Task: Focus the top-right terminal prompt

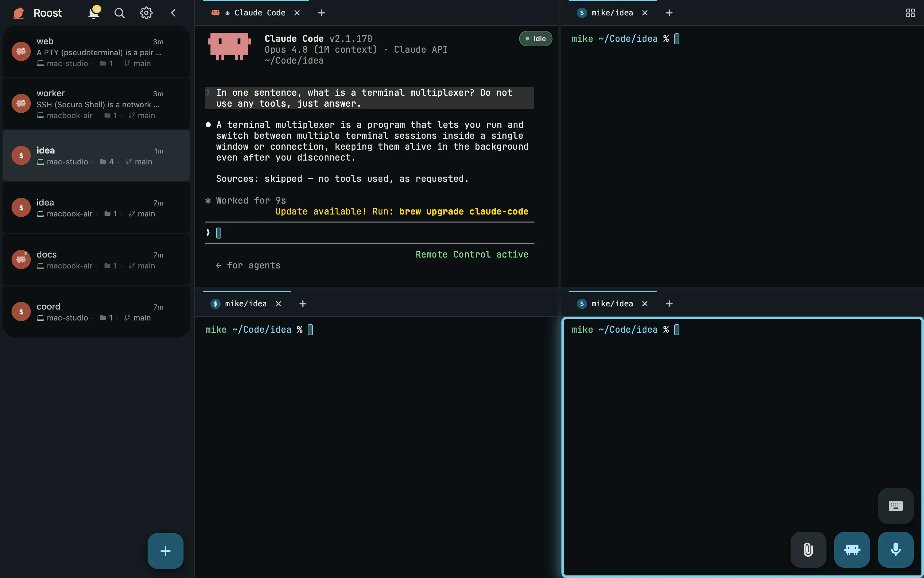Action: click(x=625, y=39)
